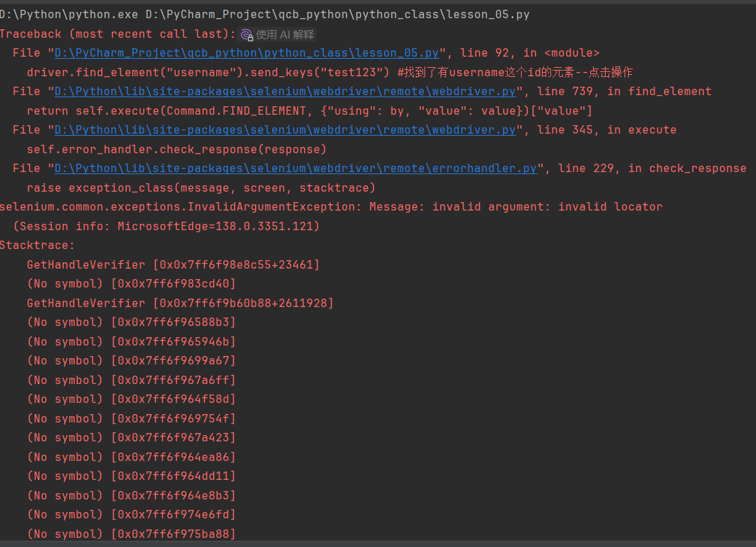Click the raise exception_class(message line
Image resolution: width=756 pixels, height=547 pixels.
click(201, 187)
